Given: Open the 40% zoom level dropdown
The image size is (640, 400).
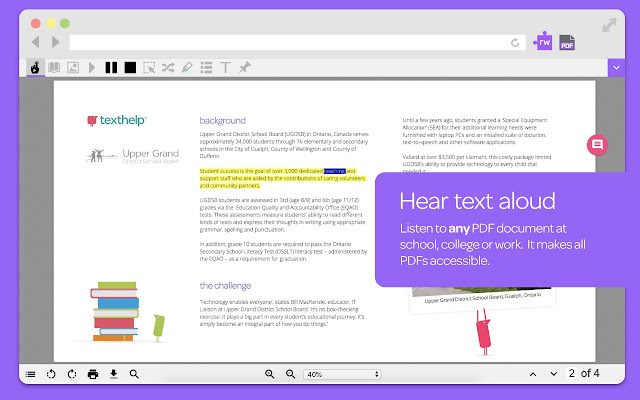Looking at the screenshot, I should (342, 374).
